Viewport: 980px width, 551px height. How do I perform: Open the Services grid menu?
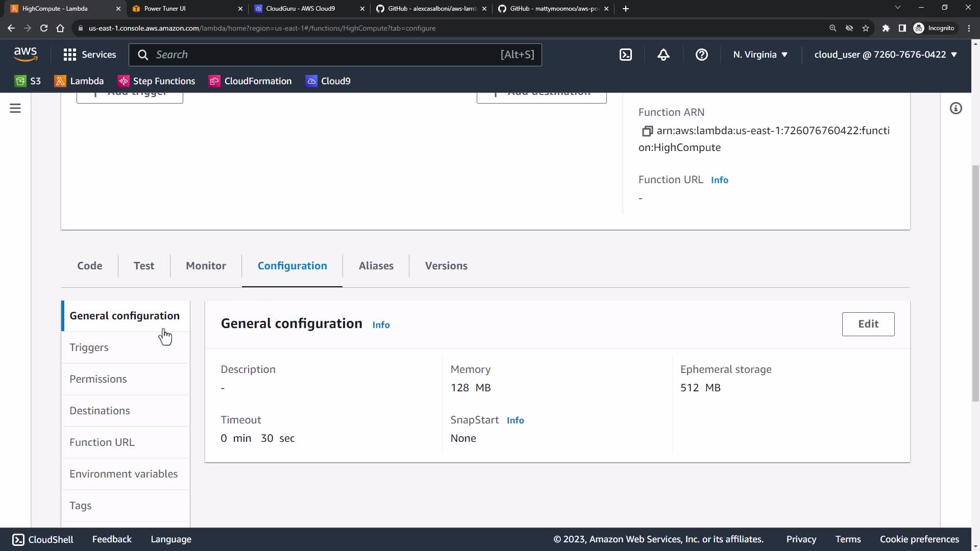[89, 55]
